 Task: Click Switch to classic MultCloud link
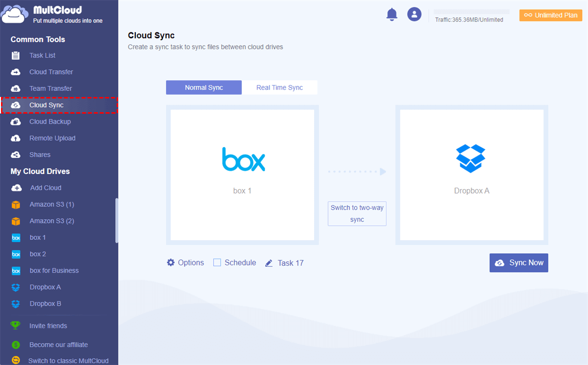(69, 361)
